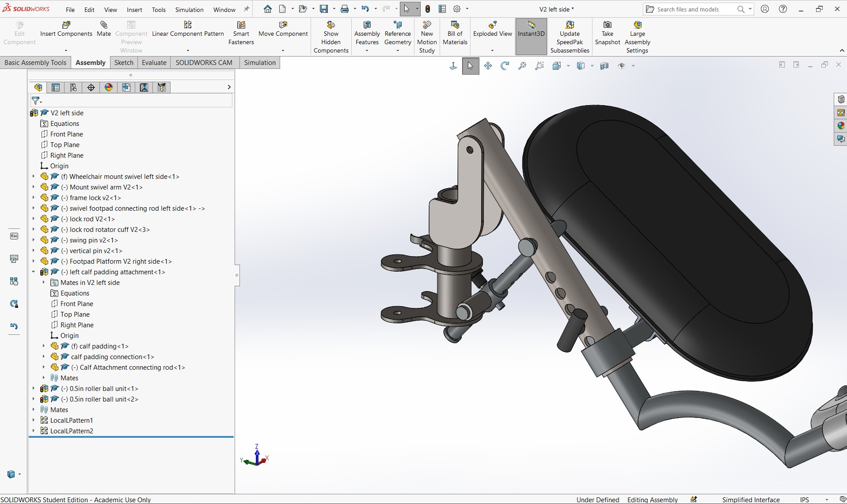Click Show Hidden Components
This screenshot has width=847, height=504.
331,37
